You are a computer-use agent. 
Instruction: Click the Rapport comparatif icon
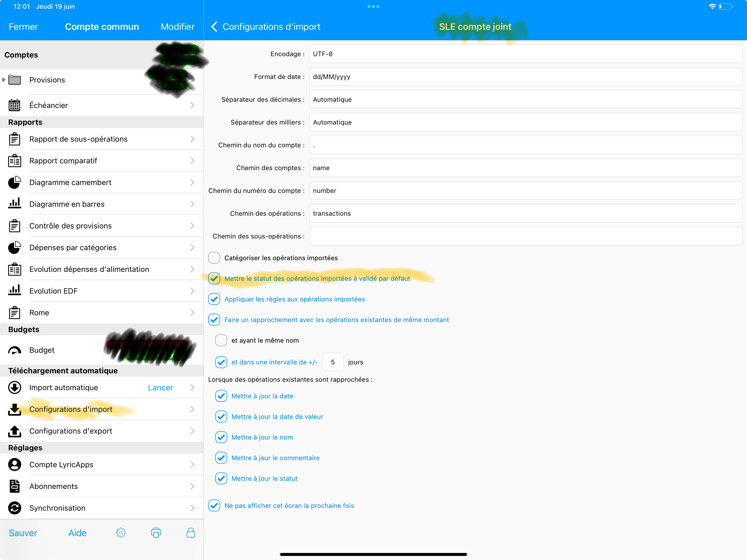14,161
